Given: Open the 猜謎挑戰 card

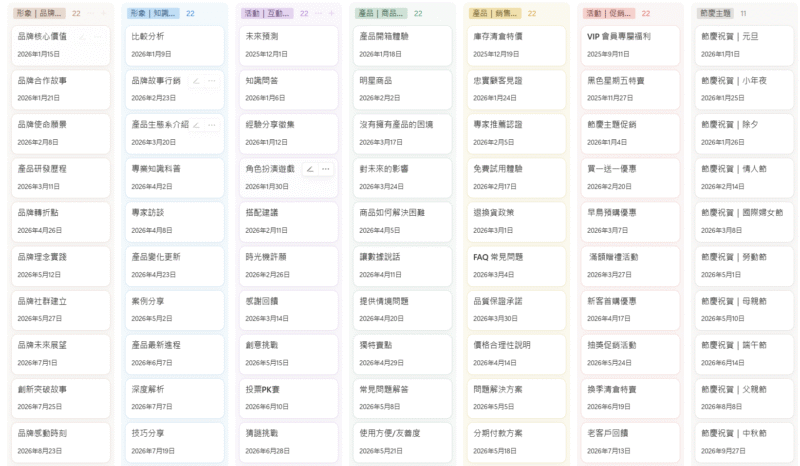Looking at the screenshot, I should pyautogui.click(x=288, y=442).
